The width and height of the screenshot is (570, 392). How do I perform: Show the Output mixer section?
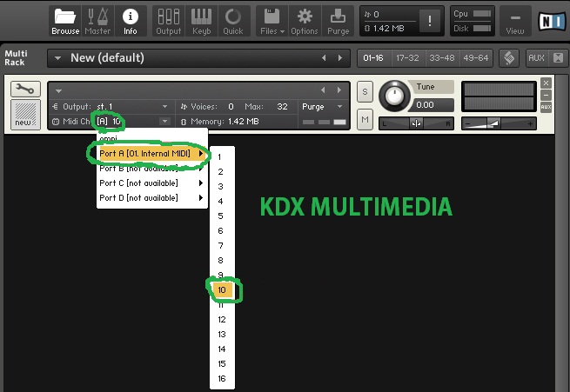click(168, 22)
